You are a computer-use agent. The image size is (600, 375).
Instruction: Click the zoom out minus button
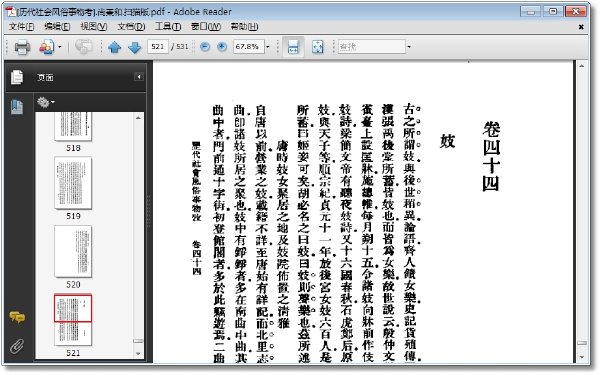[205, 47]
